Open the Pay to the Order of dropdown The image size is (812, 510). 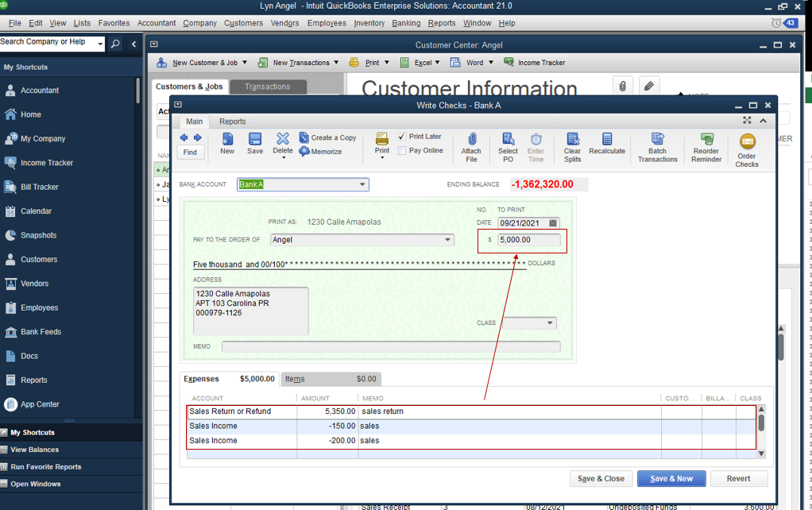click(x=447, y=240)
